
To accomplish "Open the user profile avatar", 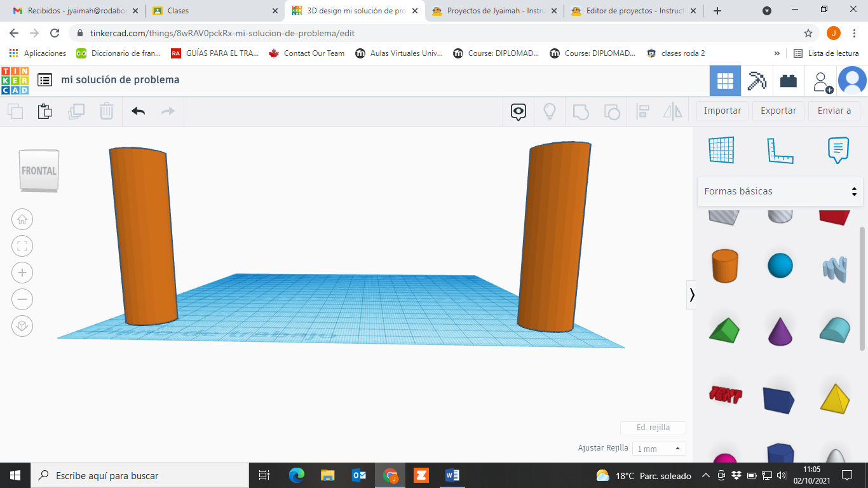I will pos(852,81).
